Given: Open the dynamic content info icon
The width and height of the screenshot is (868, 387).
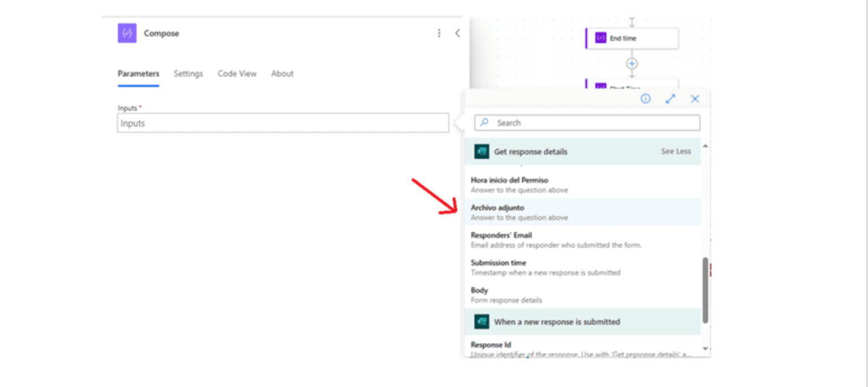Looking at the screenshot, I should pyautogui.click(x=646, y=98).
